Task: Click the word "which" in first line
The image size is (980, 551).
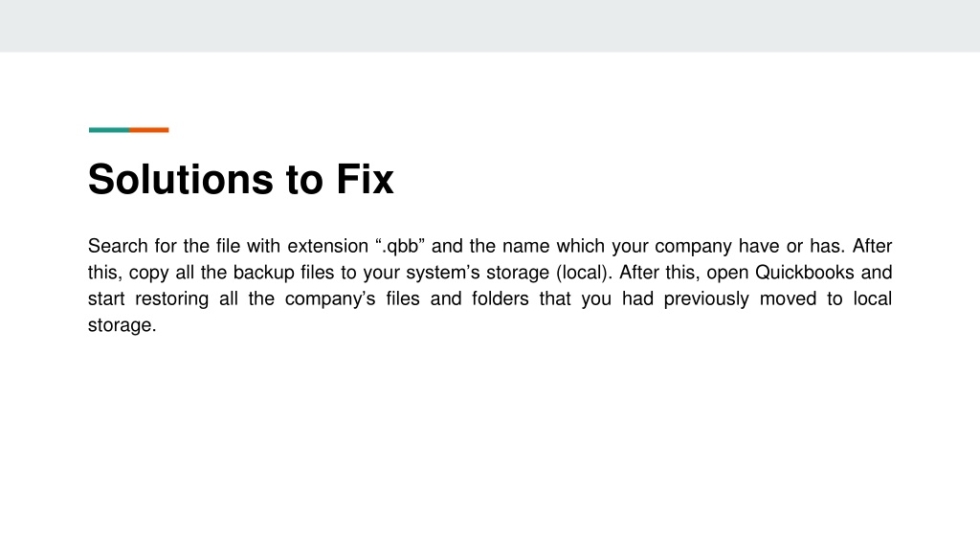Action: [x=581, y=246]
